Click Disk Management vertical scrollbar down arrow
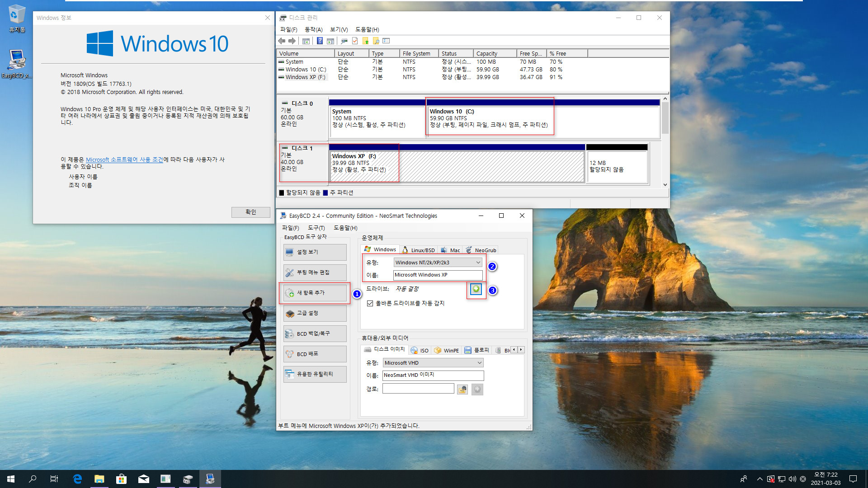This screenshot has width=868, height=488. pos(665,184)
